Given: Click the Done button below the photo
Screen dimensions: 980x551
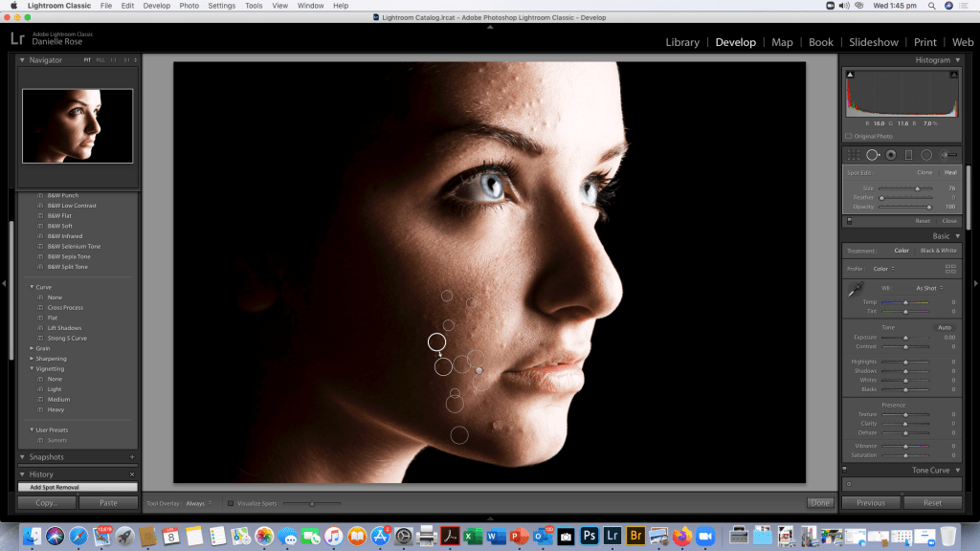Looking at the screenshot, I should [x=819, y=503].
